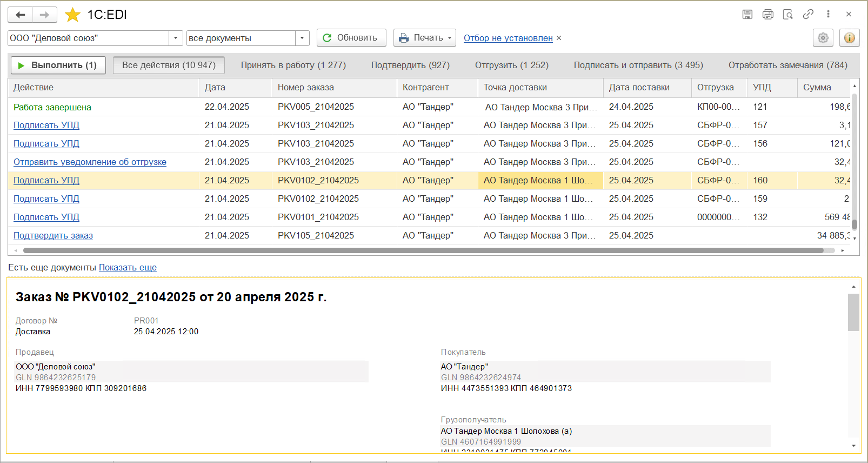Clear filter with × next to Отбор
This screenshot has height=463, width=868.
point(559,38)
